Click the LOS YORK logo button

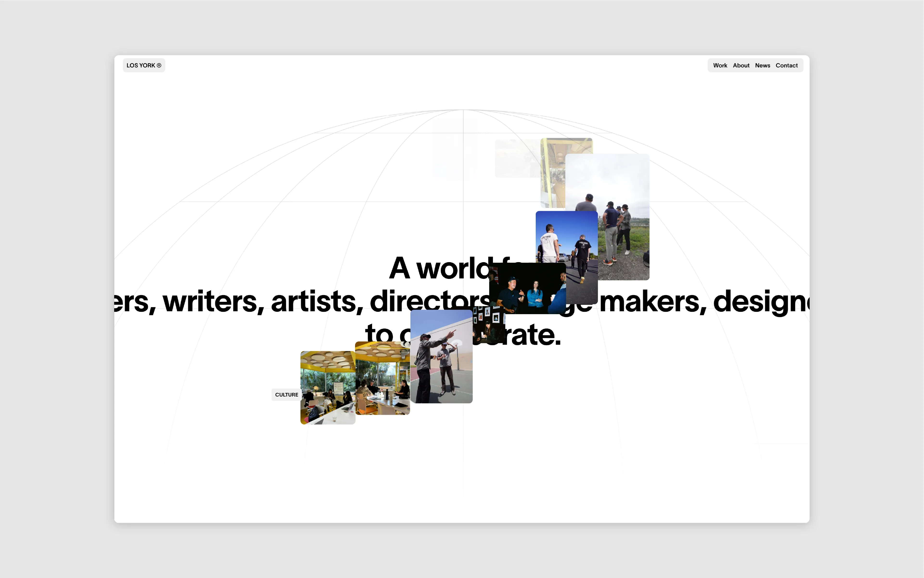coord(144,65)
